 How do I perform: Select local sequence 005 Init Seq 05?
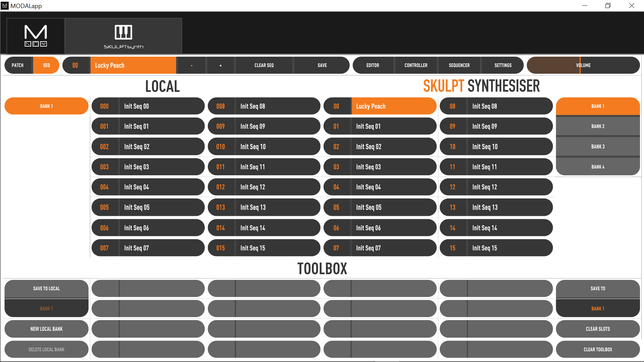click(148, 207)
